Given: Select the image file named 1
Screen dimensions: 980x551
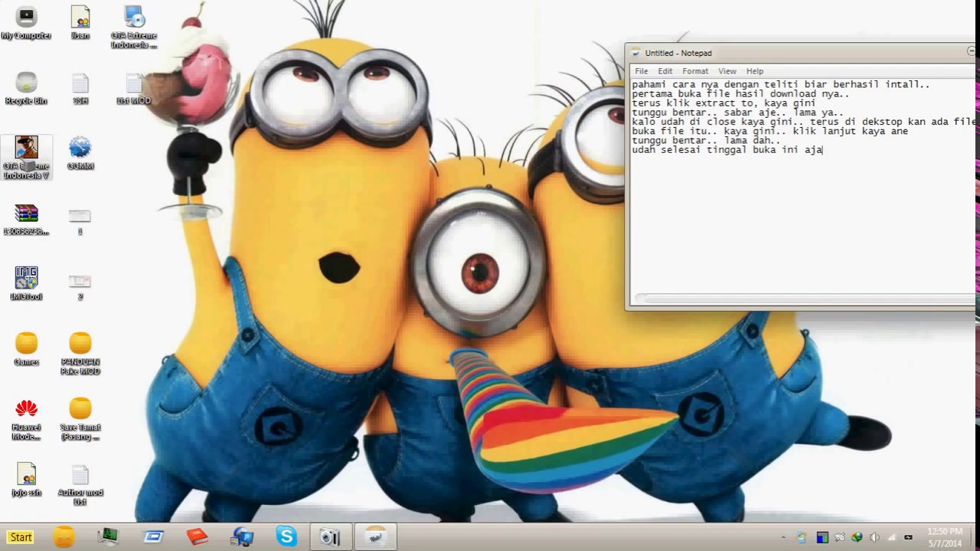Looking at the screenshot, I should [x=80, y=221].
